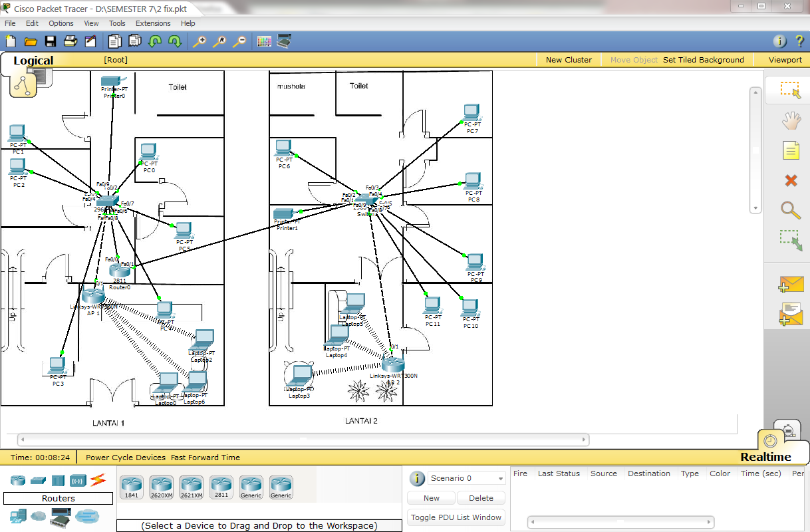810x532 pixels.
Task: Select the Move Layout hand tool
Action: point(790,120)
